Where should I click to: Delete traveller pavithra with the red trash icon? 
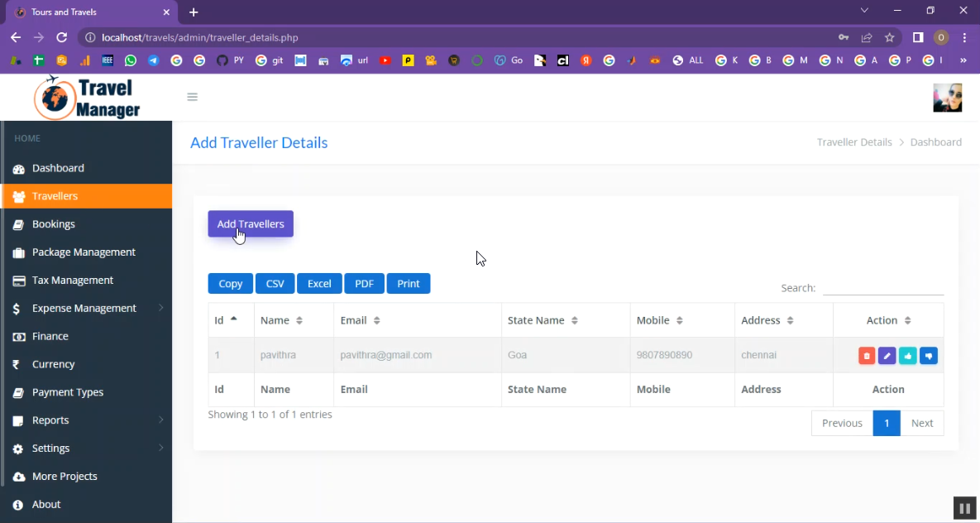(867, 356)
